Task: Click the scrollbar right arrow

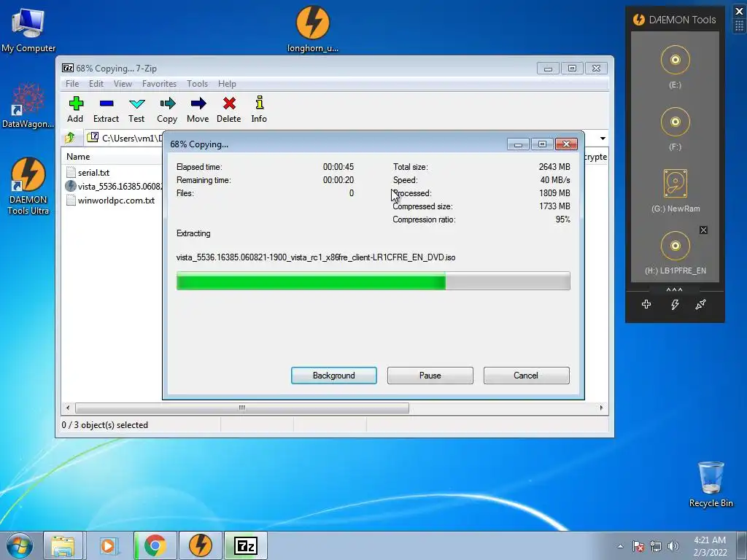Action: tap(601, 408)
